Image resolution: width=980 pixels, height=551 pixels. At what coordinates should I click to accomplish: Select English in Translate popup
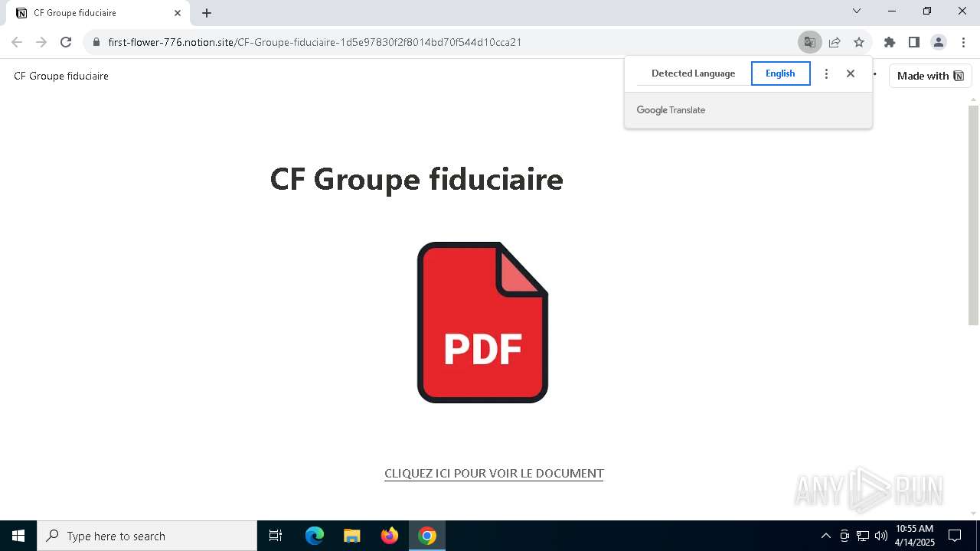pos(780,73)
